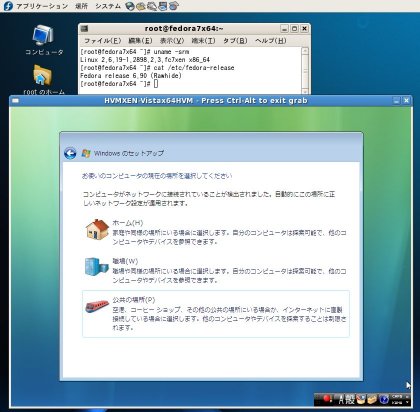The image size is (420, 412).
Task: Close the terminal window
Action: point(304,29)
